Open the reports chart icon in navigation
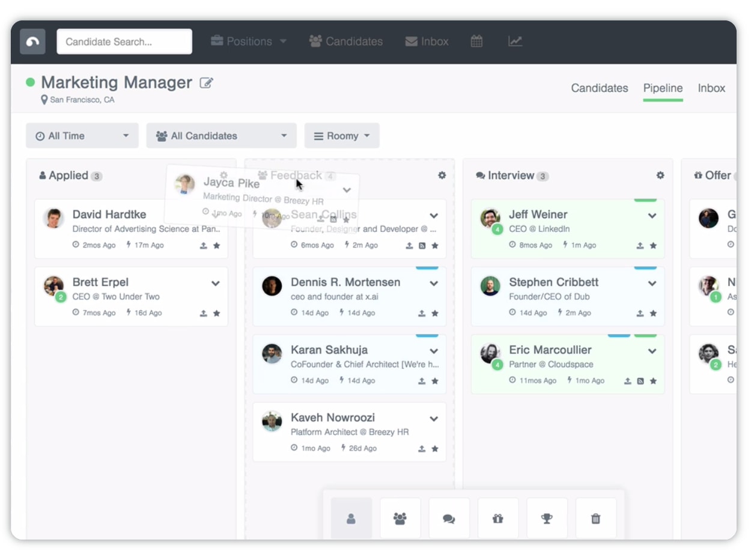The height and width of the screenshot is (560, 751). coord(515,41)
